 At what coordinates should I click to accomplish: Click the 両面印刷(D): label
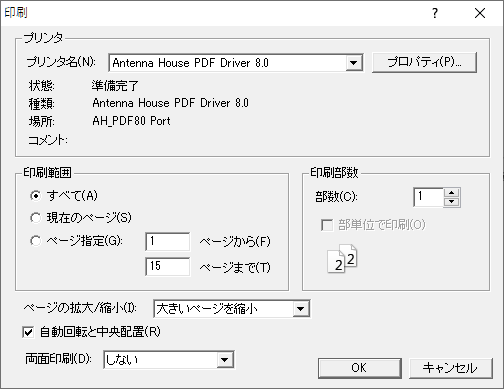[58, 359]
